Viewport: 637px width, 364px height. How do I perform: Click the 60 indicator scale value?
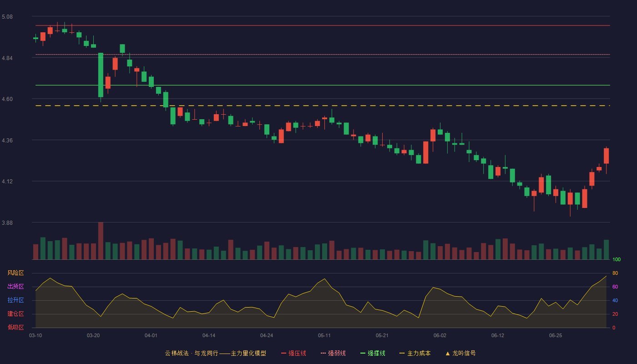point(615,287)
